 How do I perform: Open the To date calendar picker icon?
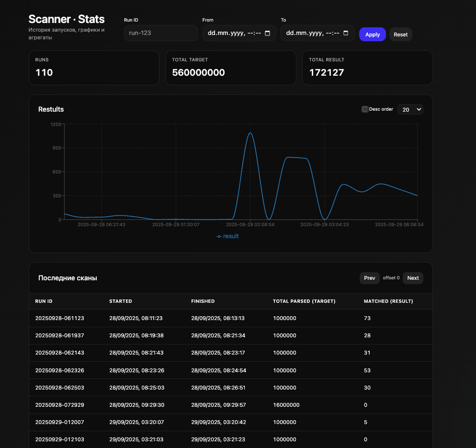[x=346, y=33]
